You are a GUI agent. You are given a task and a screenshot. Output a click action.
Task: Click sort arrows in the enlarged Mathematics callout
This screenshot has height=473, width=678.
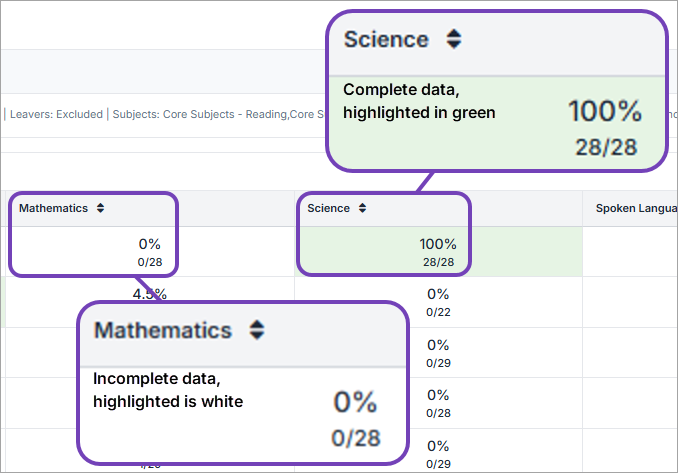(257, 330)
